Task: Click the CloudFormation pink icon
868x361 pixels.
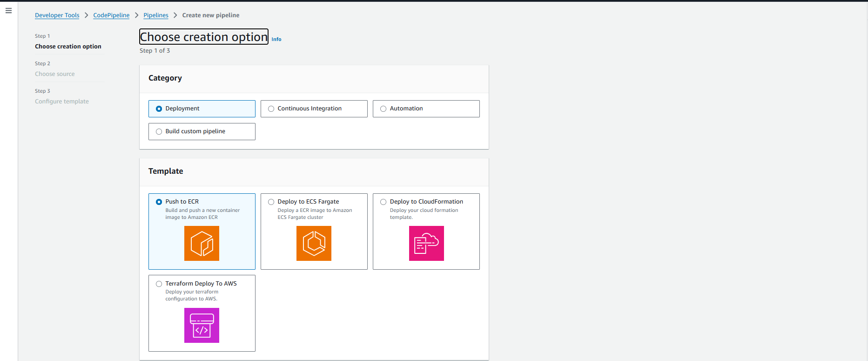Action: [x=426, y=243]
